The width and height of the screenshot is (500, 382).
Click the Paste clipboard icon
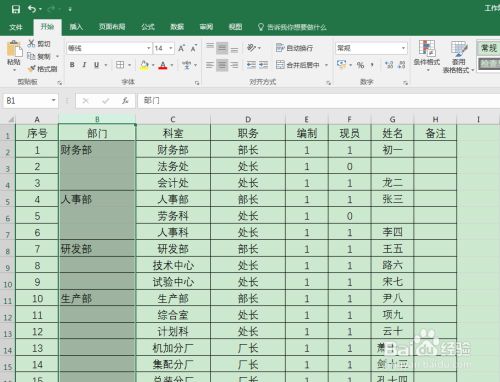tap(14, 49)
